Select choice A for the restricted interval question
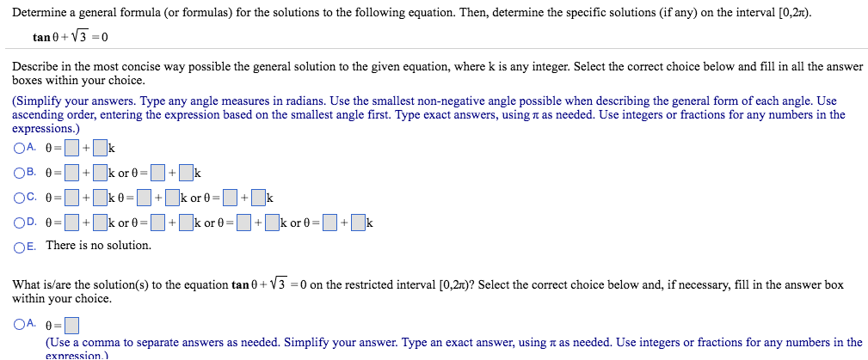 (20, 325)
